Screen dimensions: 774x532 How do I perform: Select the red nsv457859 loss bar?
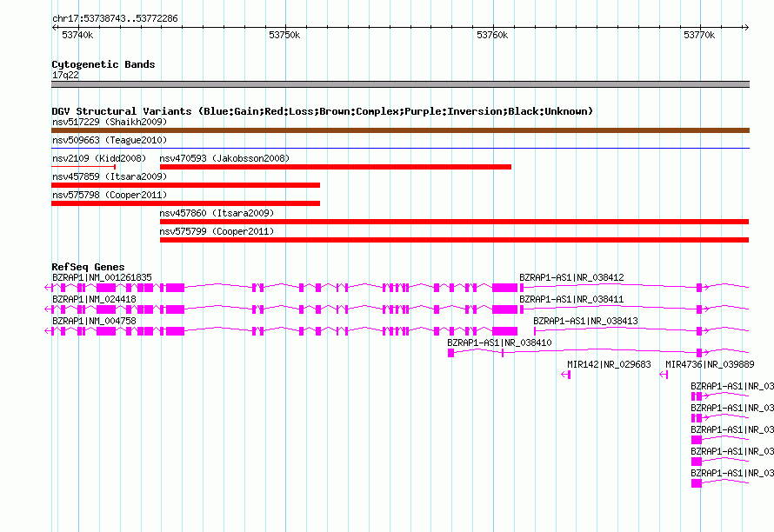pyautogui.click(x=185, y=185)
